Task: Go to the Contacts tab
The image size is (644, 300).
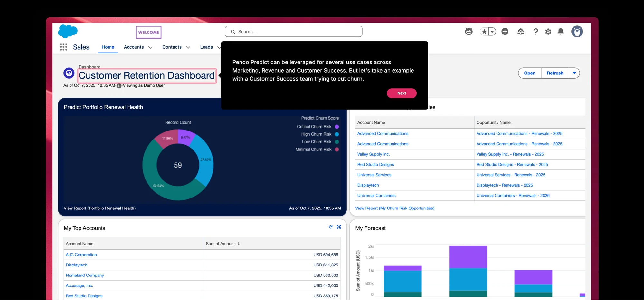Action: [x=172, y=47]
